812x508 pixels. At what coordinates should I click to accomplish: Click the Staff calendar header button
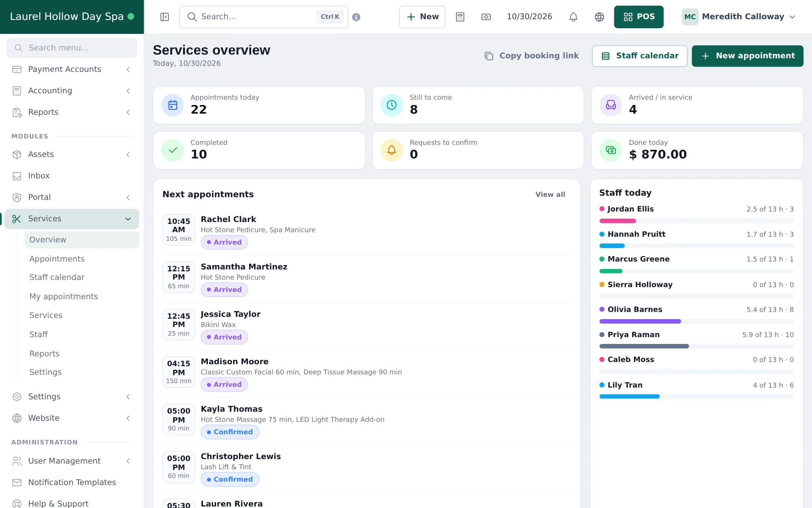click(639, 56)
